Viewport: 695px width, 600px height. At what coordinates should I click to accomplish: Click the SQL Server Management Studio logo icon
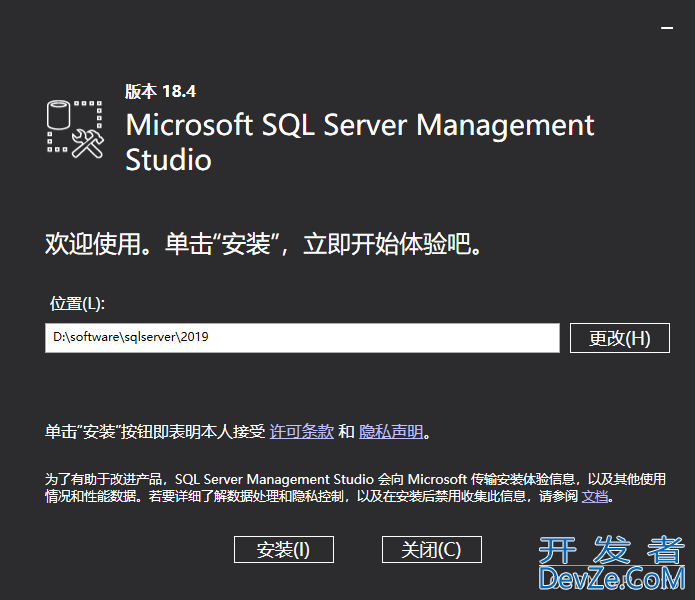(75, 129)
